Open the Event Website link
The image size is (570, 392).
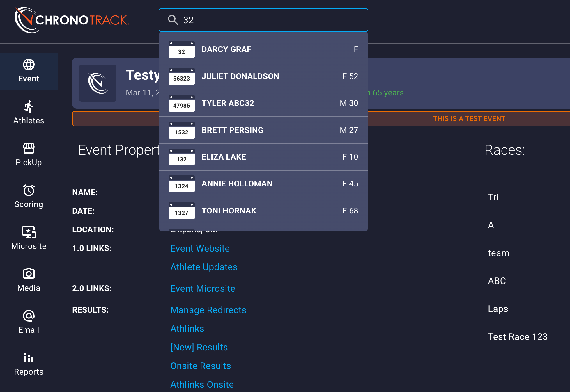(200, 248)
